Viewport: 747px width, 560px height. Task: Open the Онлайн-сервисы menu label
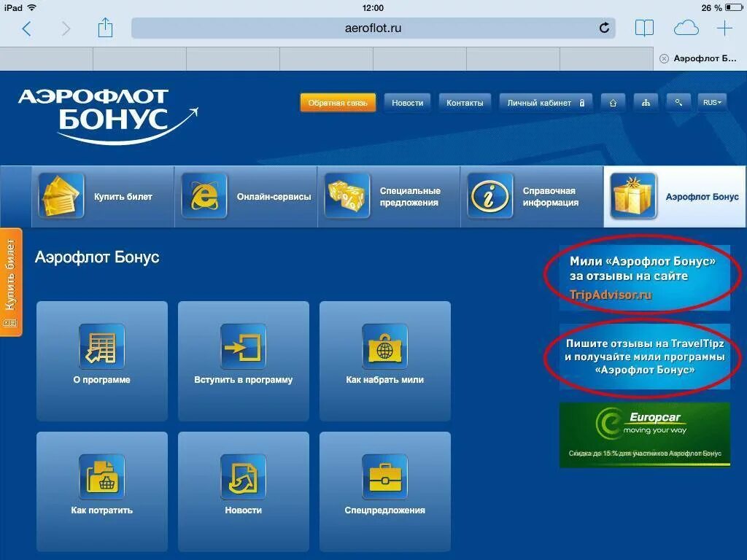point(274,197)
